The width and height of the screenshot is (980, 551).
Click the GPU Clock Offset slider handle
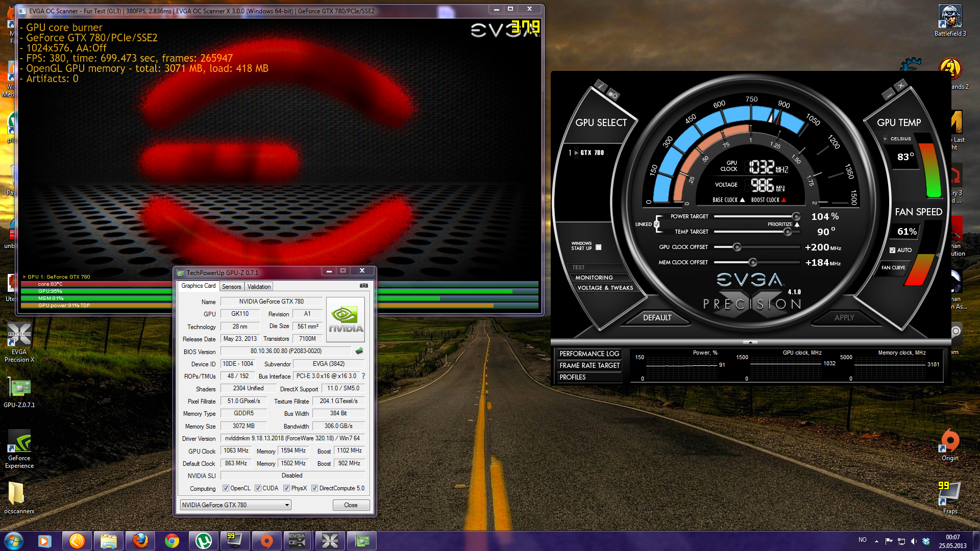click(x=737, y=247)
